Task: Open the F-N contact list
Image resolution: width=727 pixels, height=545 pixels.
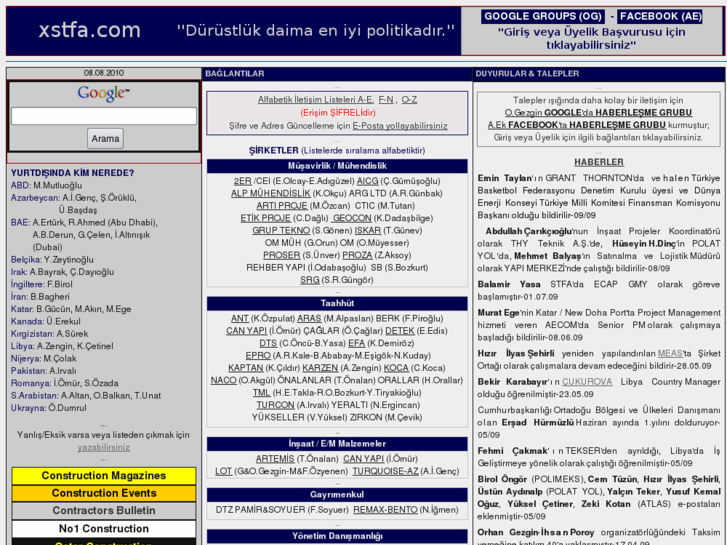Action: coord(386,100)
